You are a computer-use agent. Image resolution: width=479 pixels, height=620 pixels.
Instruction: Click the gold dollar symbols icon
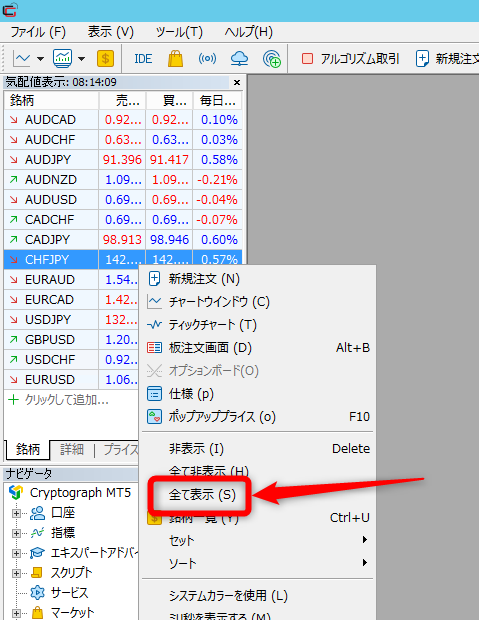(x=105, y=59)
